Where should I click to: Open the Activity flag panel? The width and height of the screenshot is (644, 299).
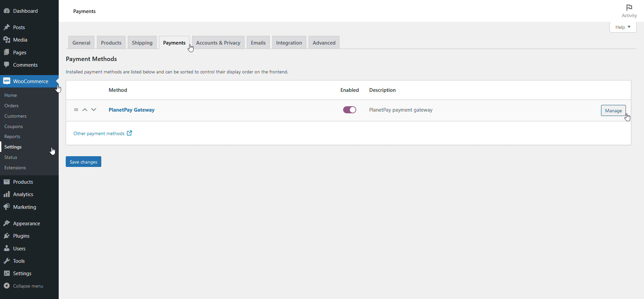click(x=629, y=11)
